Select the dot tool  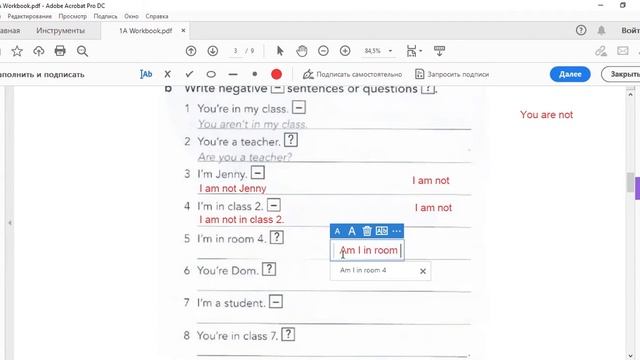pos(255,74)
